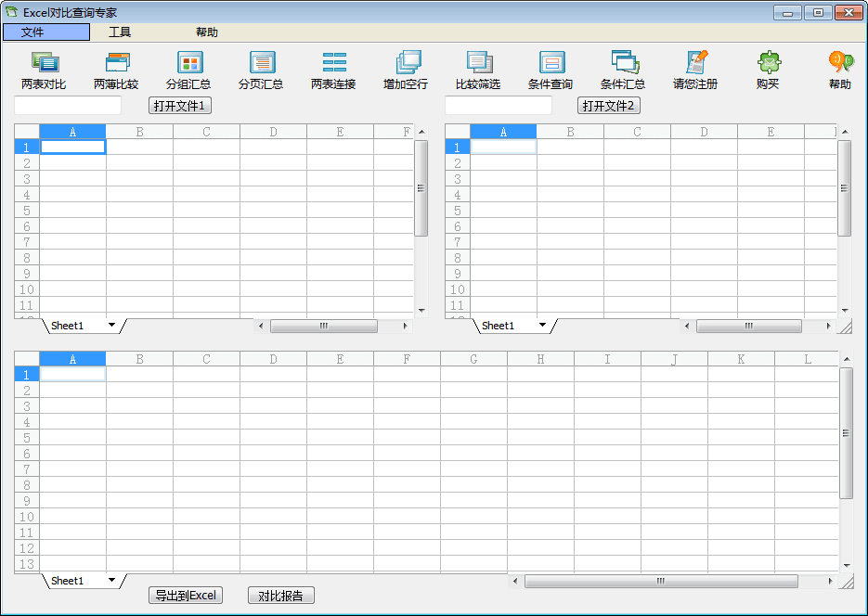This screenshot has width=868, height=616.
Task: Click the file path field beside 打开文件2
Action: pos(498,106)
